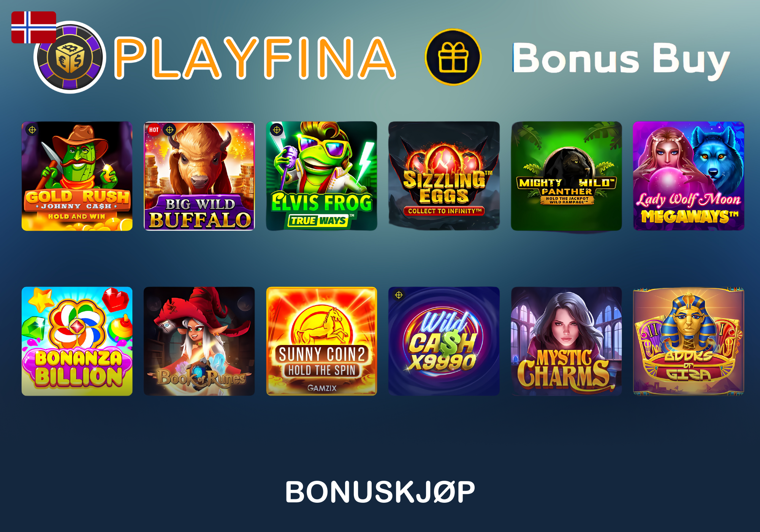Viewport: 760px width, 532px height.
Task: Click the crosshair badge on Elvis Frog
Action: [x=277, y=130]
